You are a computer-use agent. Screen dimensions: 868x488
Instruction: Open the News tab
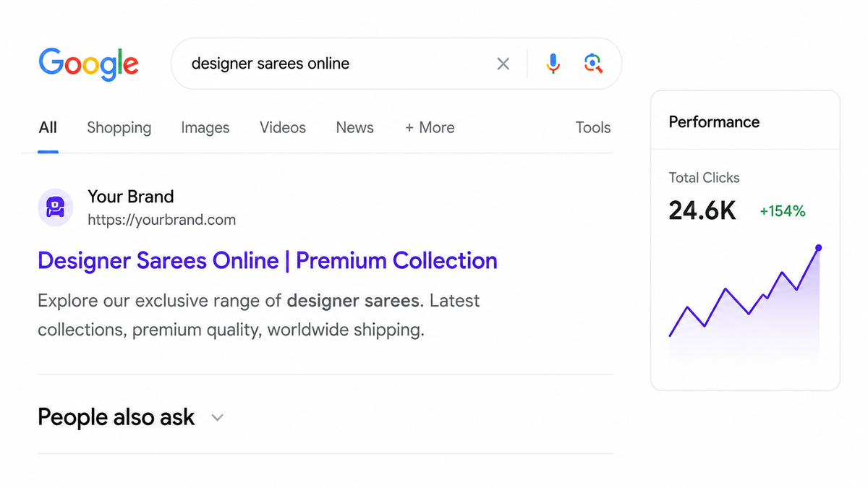click(354, 128)
